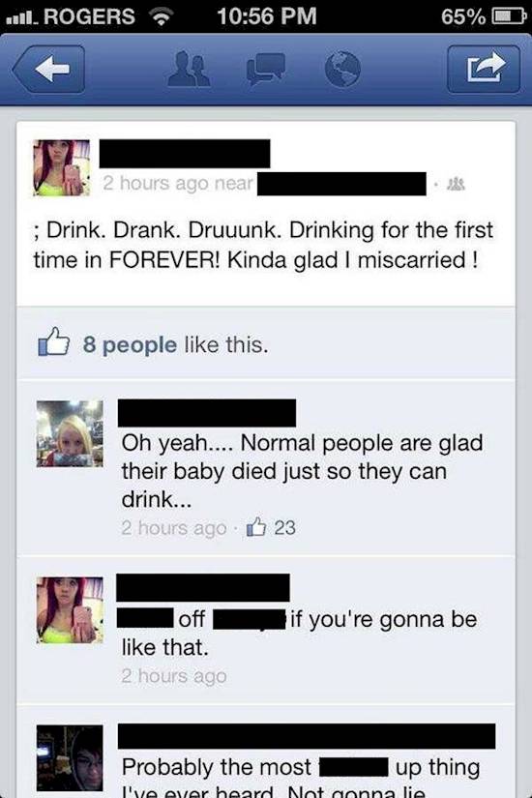The height and width of the screenshot is (798, 532).
Task: Open the blonde commenter's profile photo
Action: 70,433
